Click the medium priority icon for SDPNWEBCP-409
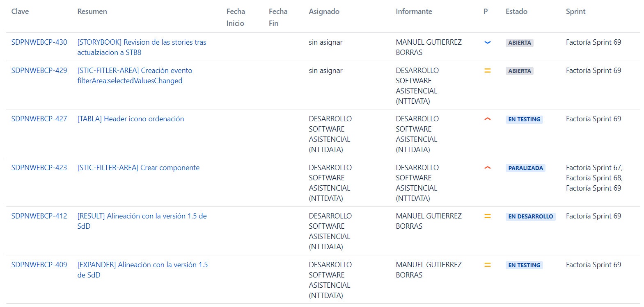Viewport: 644px width, 307px height. [487, 265]
